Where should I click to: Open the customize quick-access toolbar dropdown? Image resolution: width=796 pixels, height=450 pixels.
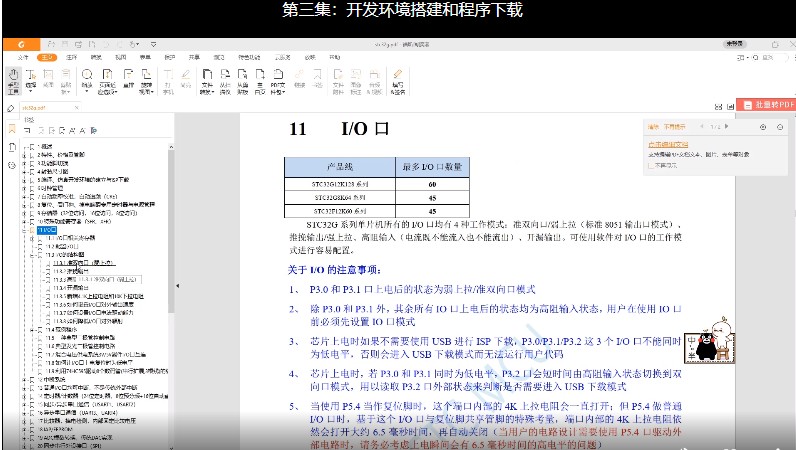click(x=153, y=45)
